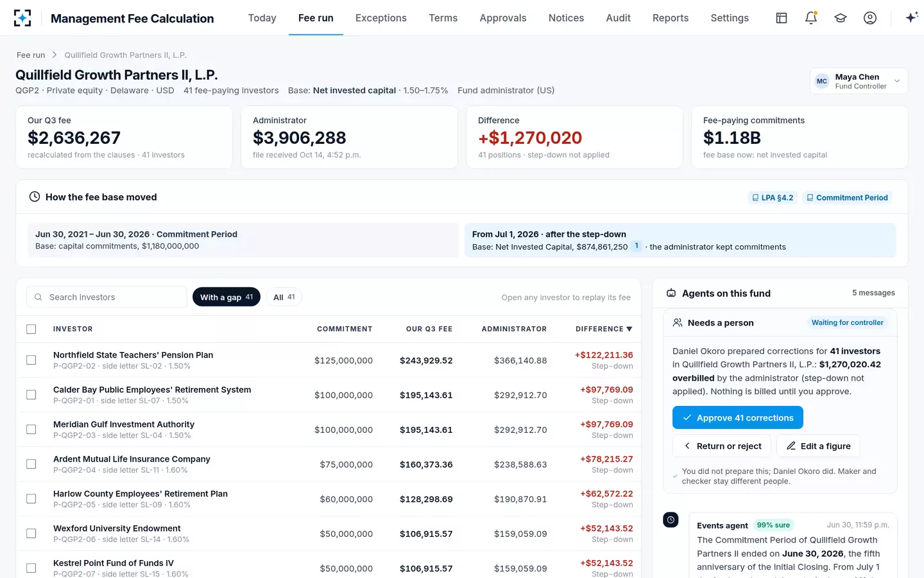Switch to the Exceptions tab
This screenshot has width=924, height=578.
[x=381, y=18]
